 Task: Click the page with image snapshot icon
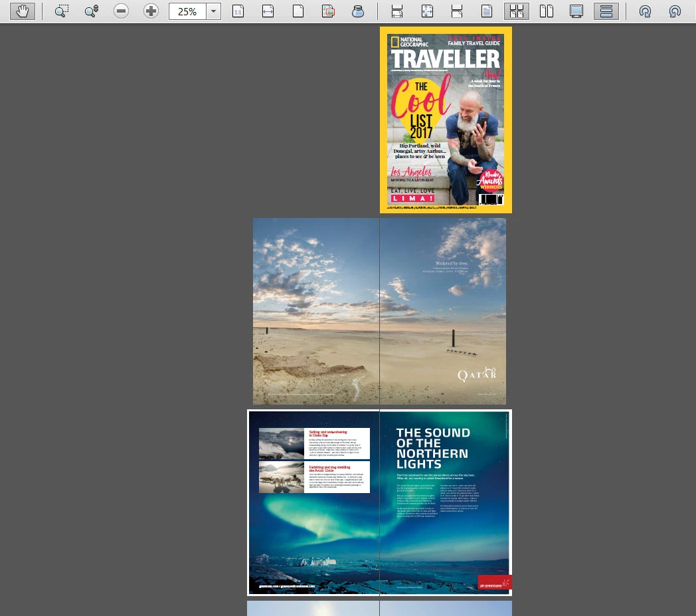point(328,11)
